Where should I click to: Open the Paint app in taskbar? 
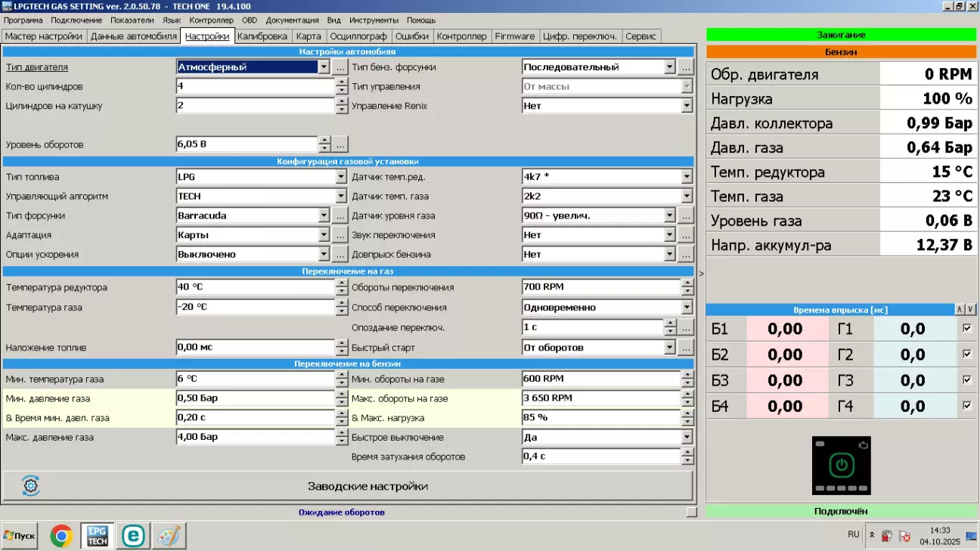point(169,536)
